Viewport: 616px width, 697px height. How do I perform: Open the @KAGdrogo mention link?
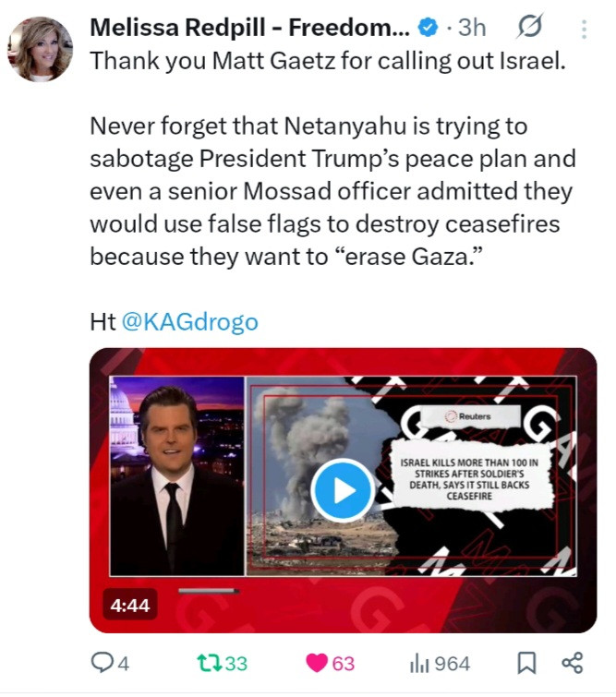(189, 322)
